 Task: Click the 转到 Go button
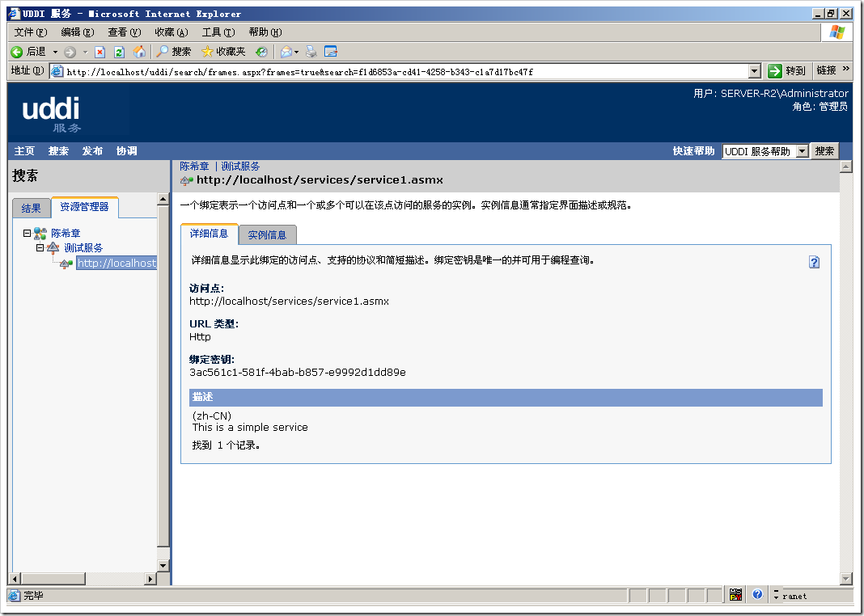coord(787,70)
